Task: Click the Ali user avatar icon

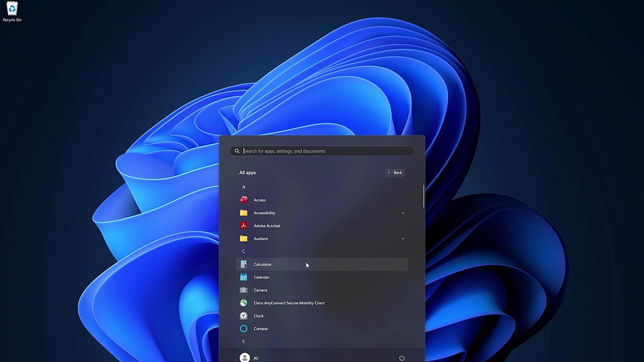Action: tap(245, 358)
